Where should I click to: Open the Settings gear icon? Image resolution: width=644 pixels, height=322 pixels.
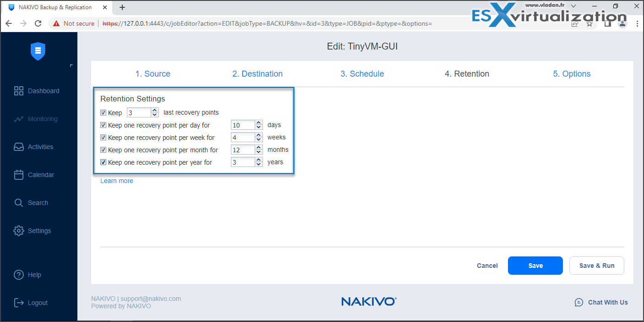click(x=19, y=231)
